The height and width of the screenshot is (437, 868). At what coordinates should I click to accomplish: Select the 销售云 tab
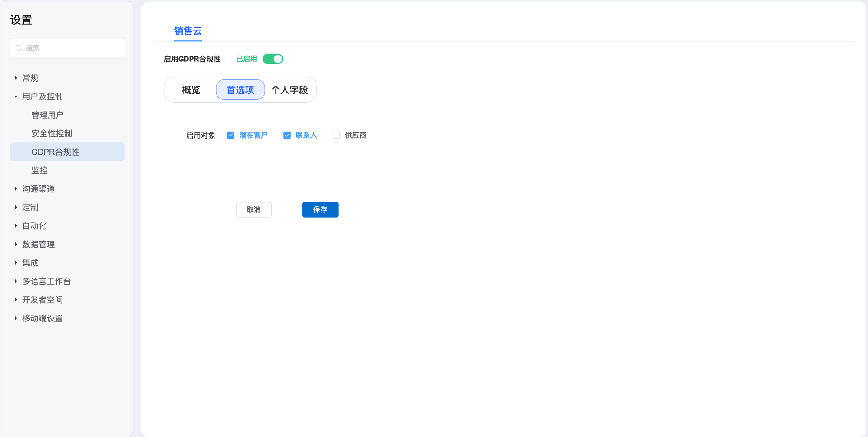point(188,31)
